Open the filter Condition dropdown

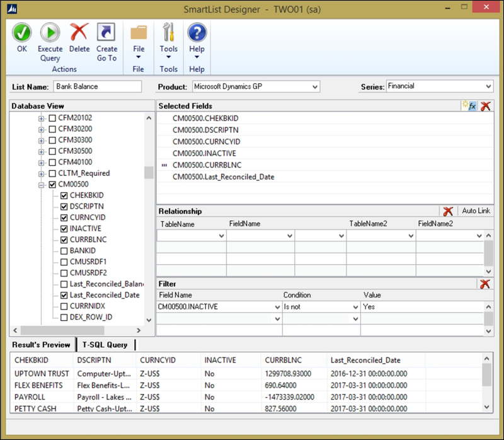(x=355, y=307)
